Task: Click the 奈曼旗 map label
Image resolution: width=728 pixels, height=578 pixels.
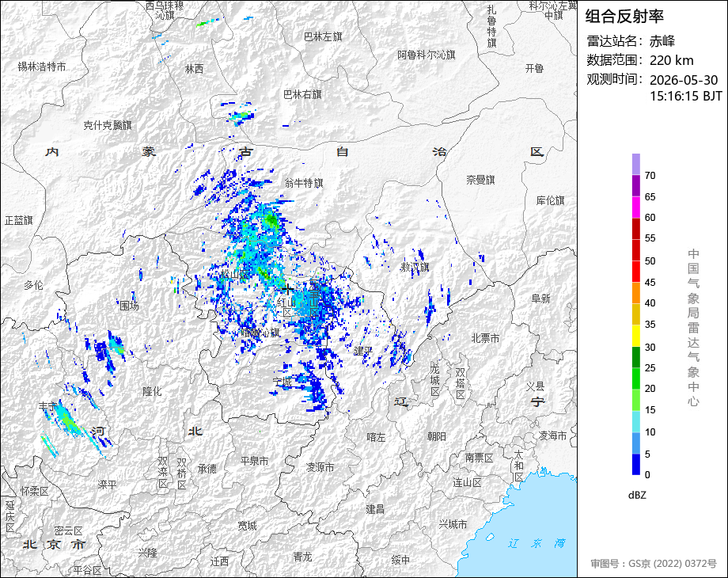Action: click(x=480, y=180)
